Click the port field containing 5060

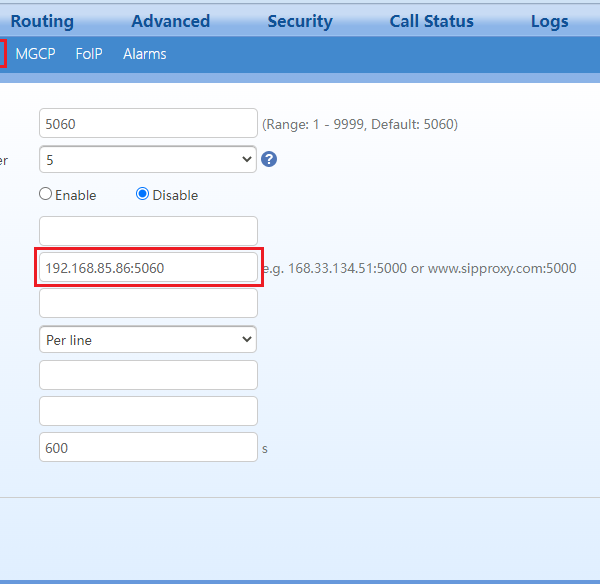(148, 124)
